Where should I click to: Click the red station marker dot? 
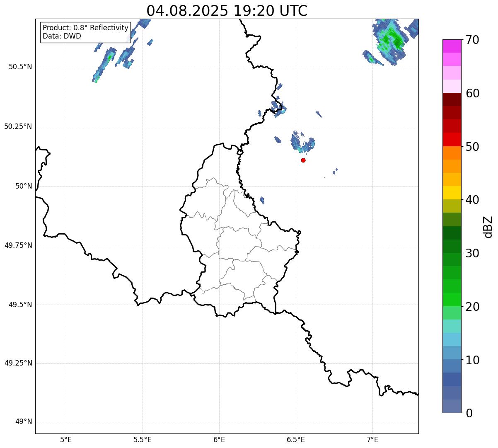[x=303, y=160]
